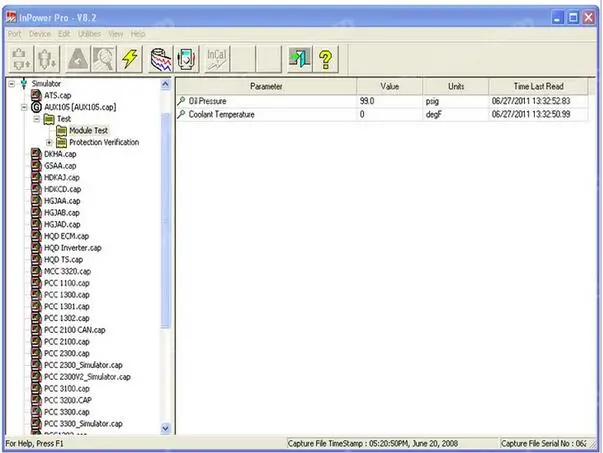The width and height of the screenshot is (603, 453).
Task: Select PCC 1301.cap in the tree
Action: point(67,306)
